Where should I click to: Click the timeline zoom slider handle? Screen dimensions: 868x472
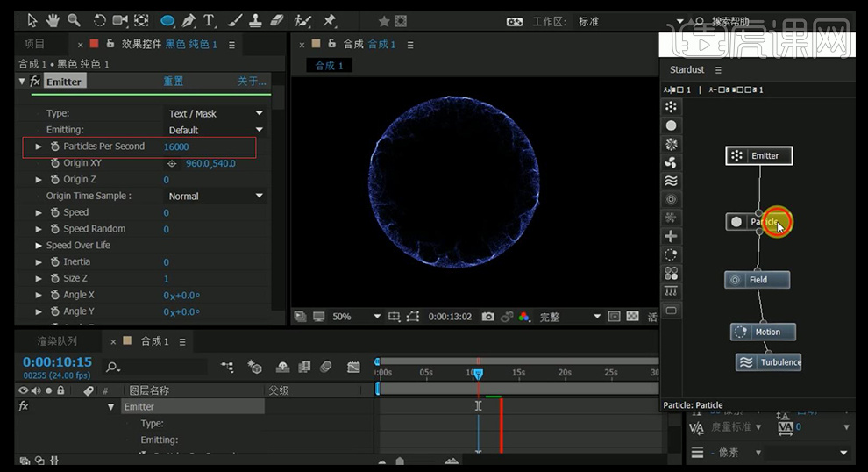click(400, 461)
